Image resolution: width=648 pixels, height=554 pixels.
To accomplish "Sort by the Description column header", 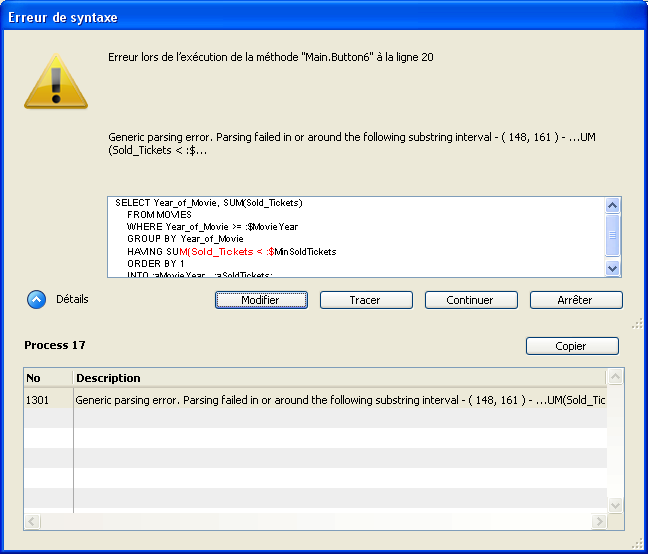I will pyautogui.click(x=340, y=378).
